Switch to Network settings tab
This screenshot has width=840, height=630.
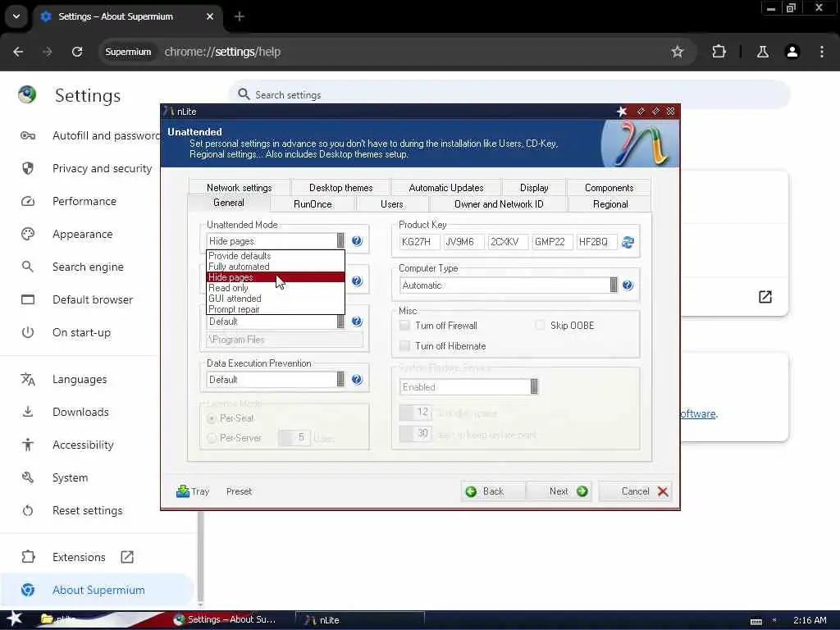tap(239, 188)
